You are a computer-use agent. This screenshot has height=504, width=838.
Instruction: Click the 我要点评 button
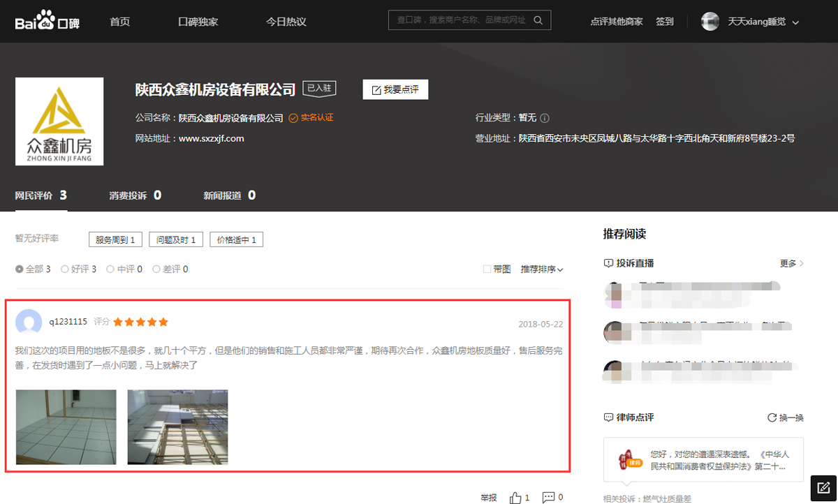pyautogui.click(x=395, y=90)
